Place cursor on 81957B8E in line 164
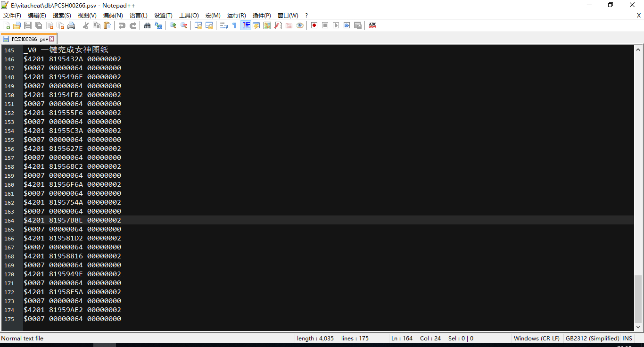The width and height of the screenshot is (644, 347). click(x=66, y=220)
